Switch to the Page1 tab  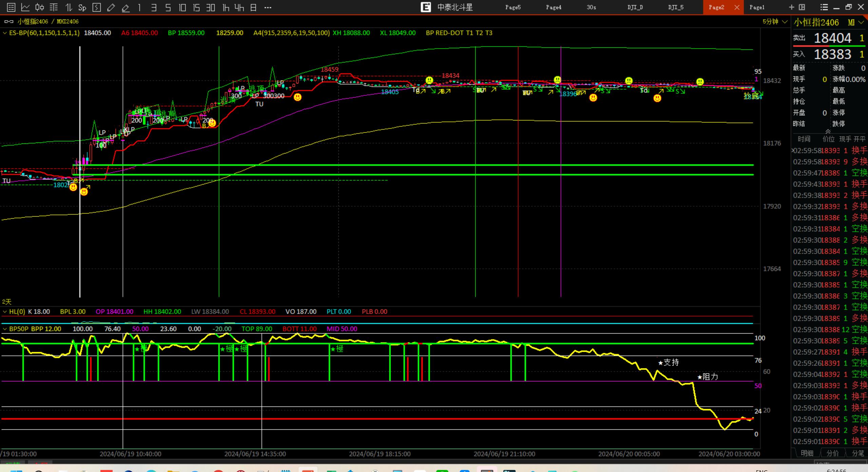[757, 7]
